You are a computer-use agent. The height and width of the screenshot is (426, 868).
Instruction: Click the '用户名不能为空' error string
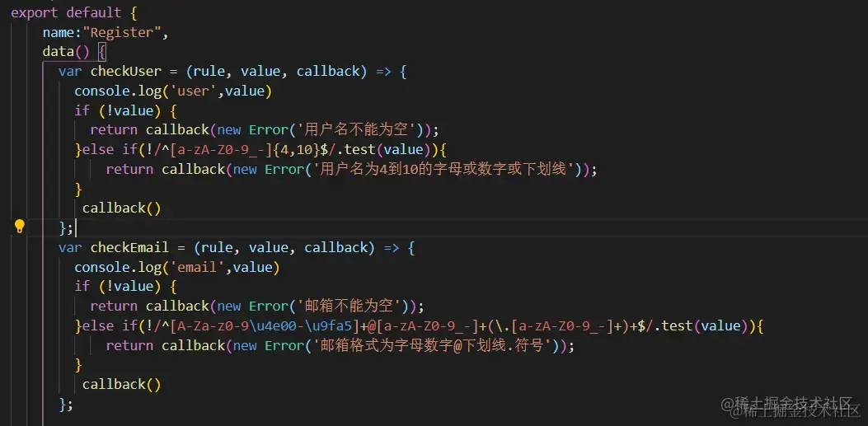pos(356,130)
